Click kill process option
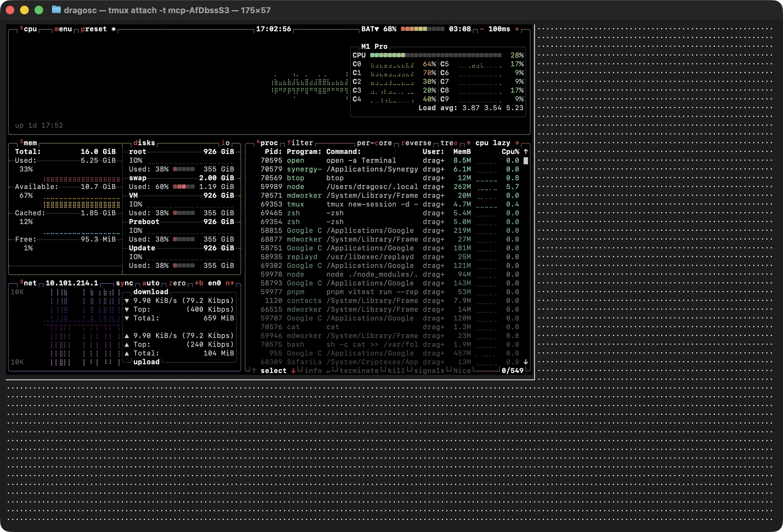Viewport: 783px width, 532px height. click(396, 371)
